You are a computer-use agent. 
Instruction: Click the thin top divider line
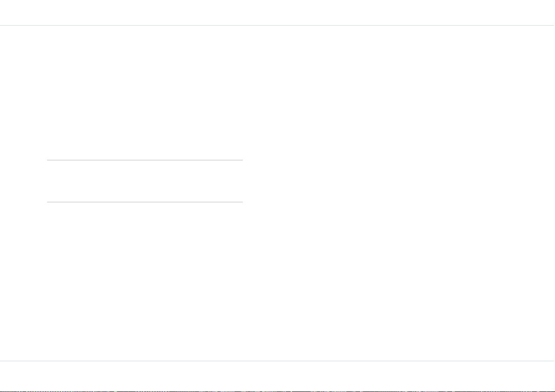(x=278, y=26)
